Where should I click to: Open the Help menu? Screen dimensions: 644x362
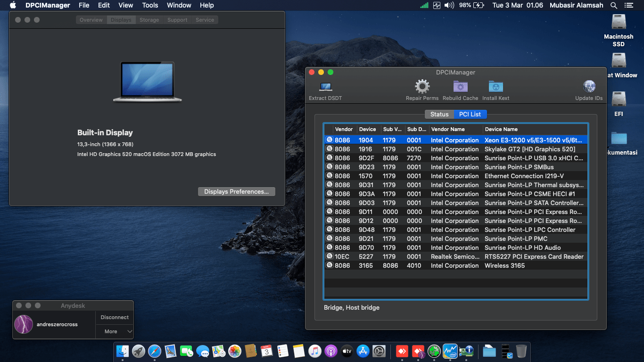(x=207, y=5)
